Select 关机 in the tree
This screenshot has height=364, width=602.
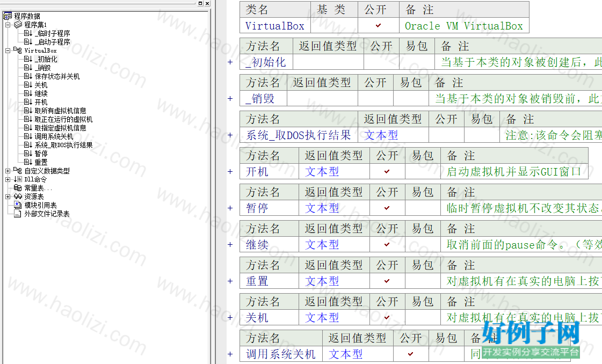(x=41, y=85)
